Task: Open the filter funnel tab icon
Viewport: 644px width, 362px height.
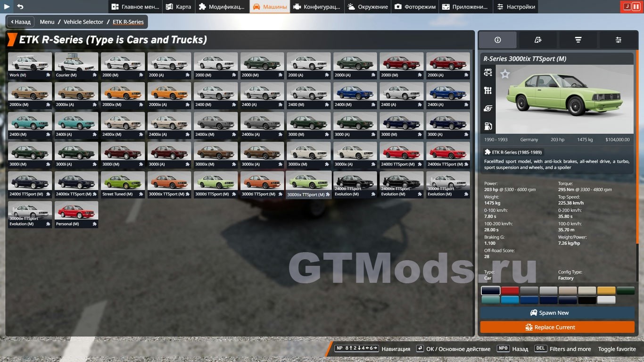Action: point(578,40)
